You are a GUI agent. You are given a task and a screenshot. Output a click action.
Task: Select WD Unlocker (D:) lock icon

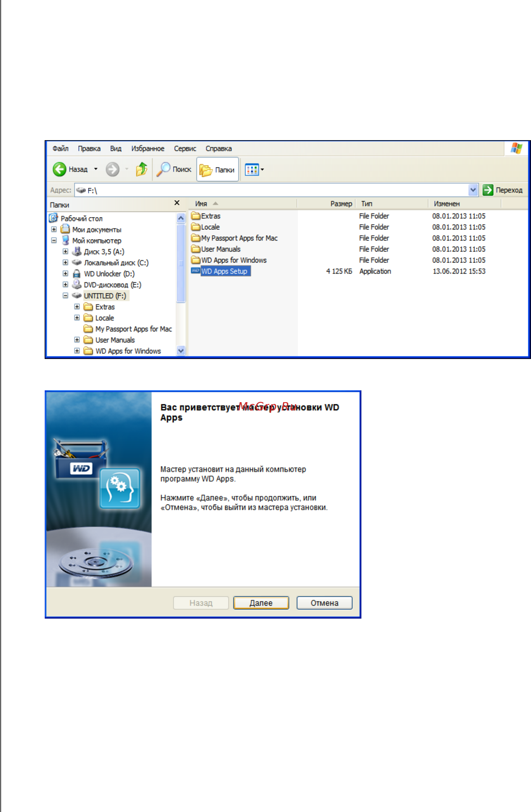pyautogui.click(x=77, y=274)
